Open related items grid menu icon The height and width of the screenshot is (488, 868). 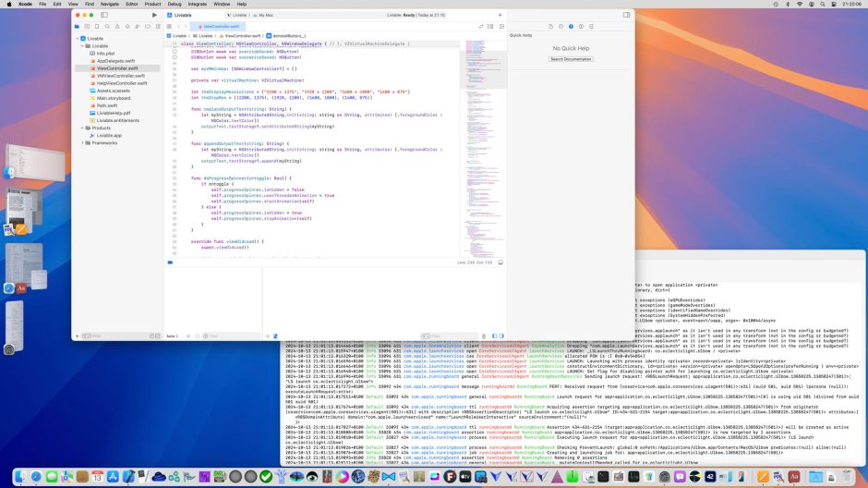[x=169, y=26]
